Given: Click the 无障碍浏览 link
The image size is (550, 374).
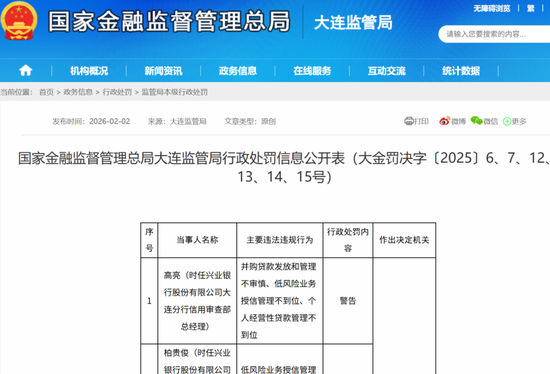Looking at the screenshot, I should (492, 8).
